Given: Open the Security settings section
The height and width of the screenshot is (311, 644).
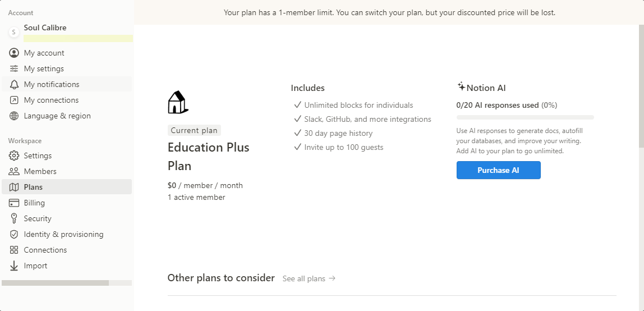Looking at the screenshot, I should (67, 218).
